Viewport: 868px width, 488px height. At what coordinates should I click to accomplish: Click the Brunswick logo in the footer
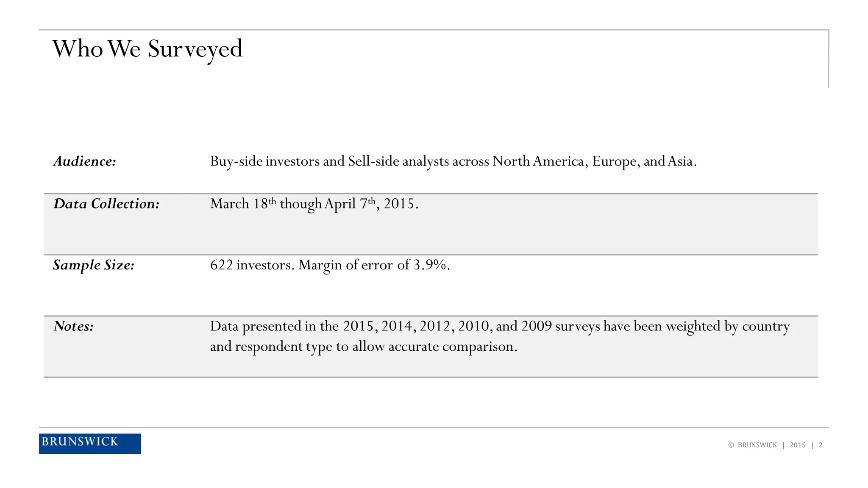pos(89,443)
